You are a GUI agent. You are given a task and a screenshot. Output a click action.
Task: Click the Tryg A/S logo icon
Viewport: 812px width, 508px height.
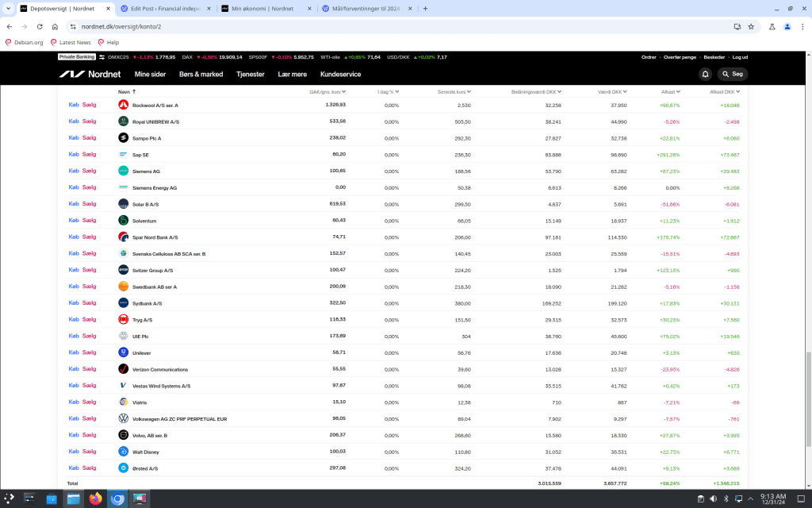tap(123, 320)
